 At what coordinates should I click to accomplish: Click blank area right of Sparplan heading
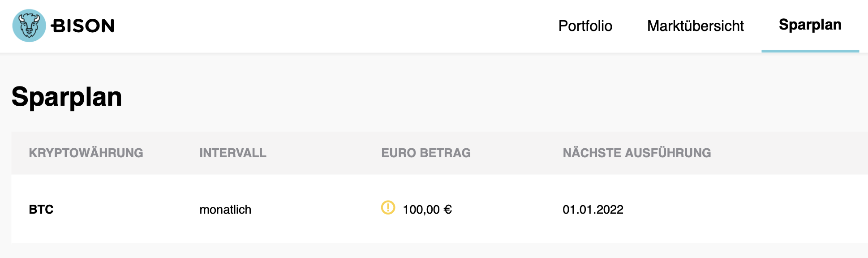click(448, 97)
